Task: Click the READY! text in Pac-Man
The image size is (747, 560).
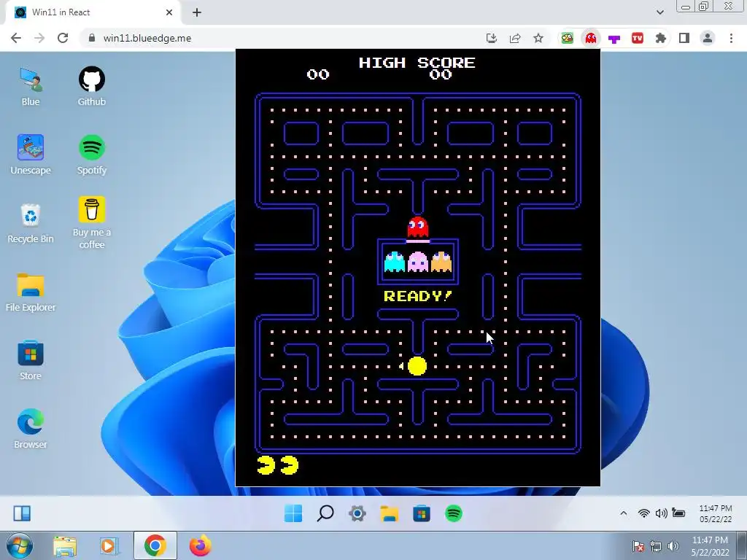Action: pyautogui.click(x=418, y=296)
